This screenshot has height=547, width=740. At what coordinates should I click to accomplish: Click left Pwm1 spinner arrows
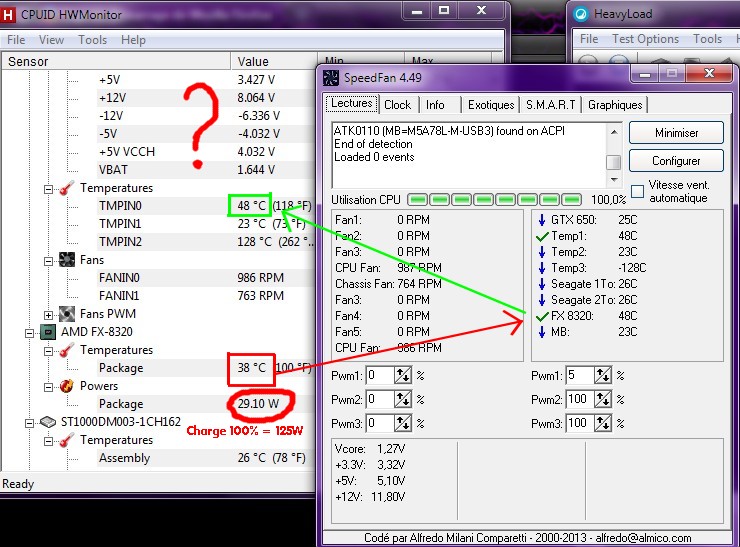click(403, 376)
